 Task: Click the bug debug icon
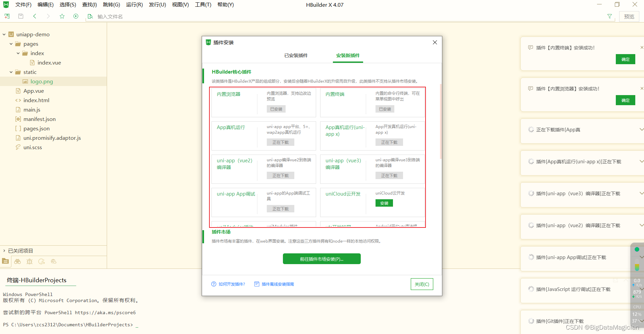pyautogui.click(x=30, y=261)
